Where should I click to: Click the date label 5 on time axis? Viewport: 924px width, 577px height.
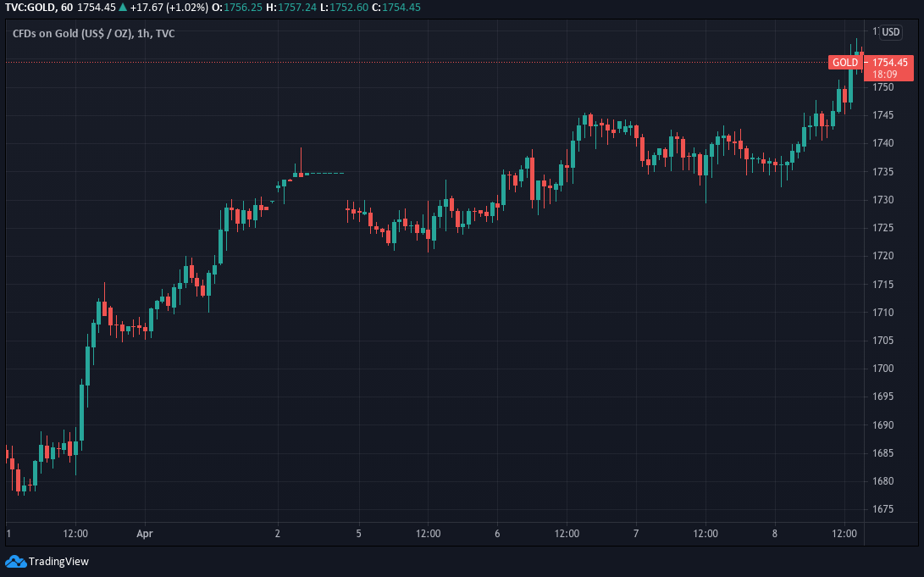[358, 534]
